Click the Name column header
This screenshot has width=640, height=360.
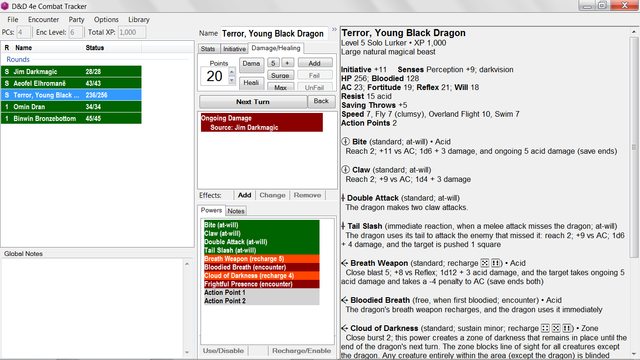click(48, 48)
